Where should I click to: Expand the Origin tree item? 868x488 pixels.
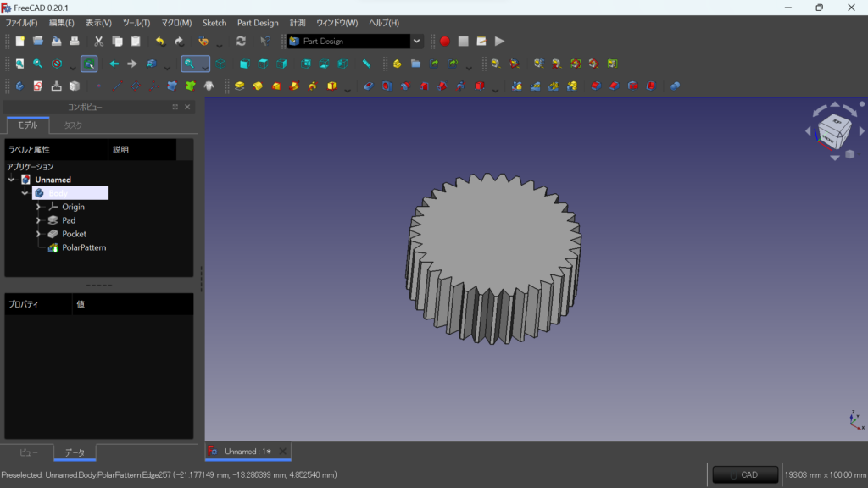(x=38, y=207)
